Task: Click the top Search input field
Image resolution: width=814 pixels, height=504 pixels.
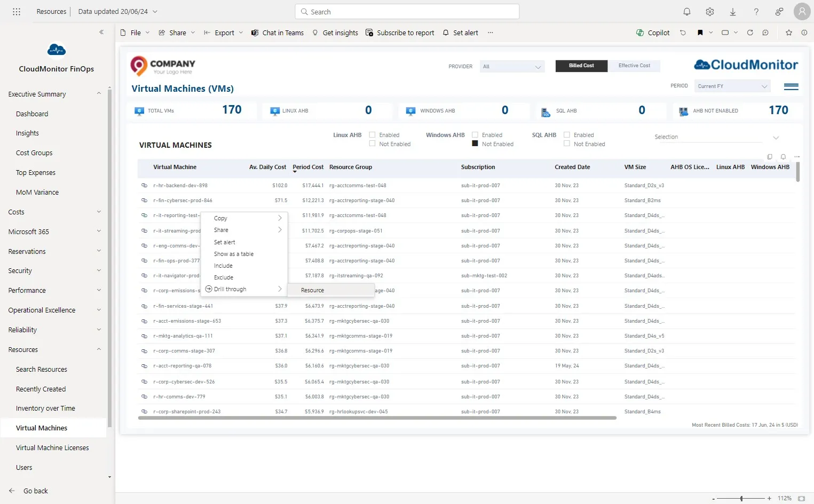Action: point(407,12)
